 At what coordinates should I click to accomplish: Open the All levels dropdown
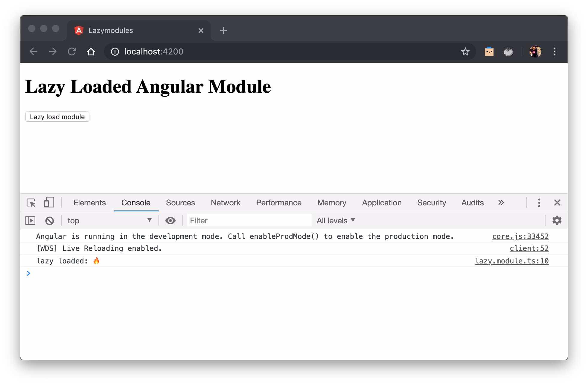click(x=336, y=221)
